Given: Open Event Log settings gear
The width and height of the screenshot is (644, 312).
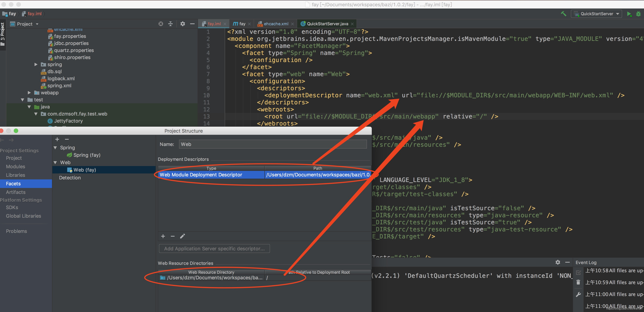Looking at the screenshot, I should click(557, 262).
